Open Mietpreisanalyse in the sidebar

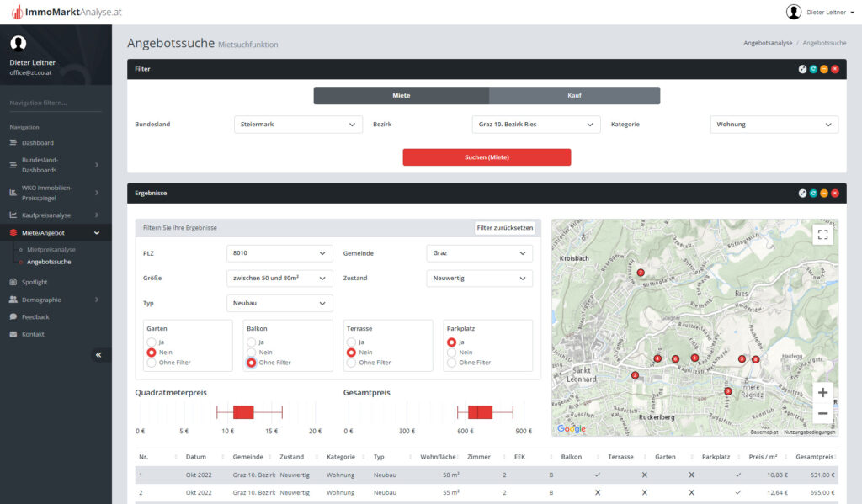click(51, 250)
